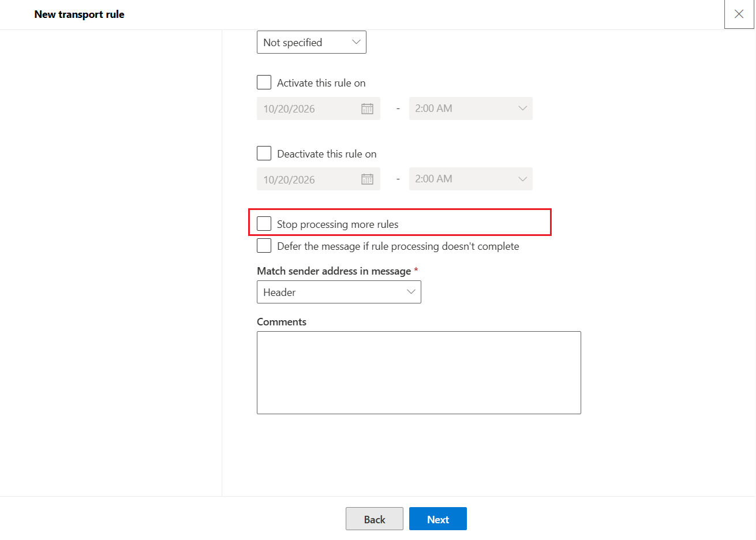Proceed with the Next button
Screen dimensions: 756x540
(438, 519)
